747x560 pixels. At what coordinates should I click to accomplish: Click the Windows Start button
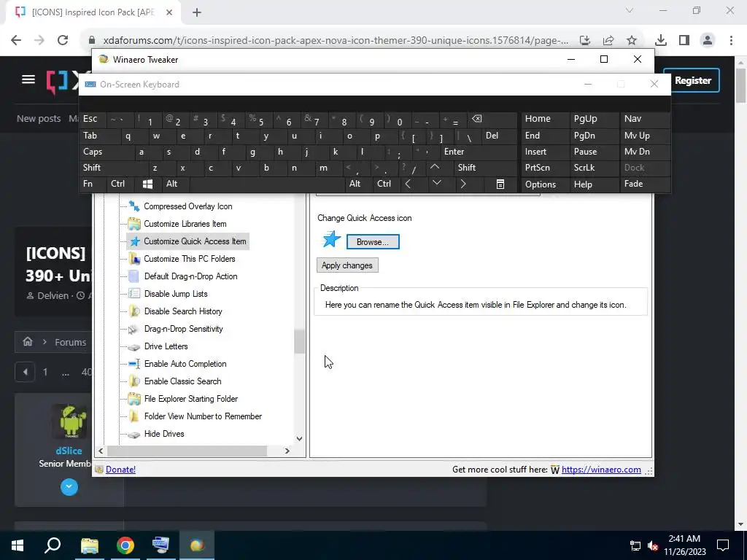pyautogui.click(x=18, y=545)
